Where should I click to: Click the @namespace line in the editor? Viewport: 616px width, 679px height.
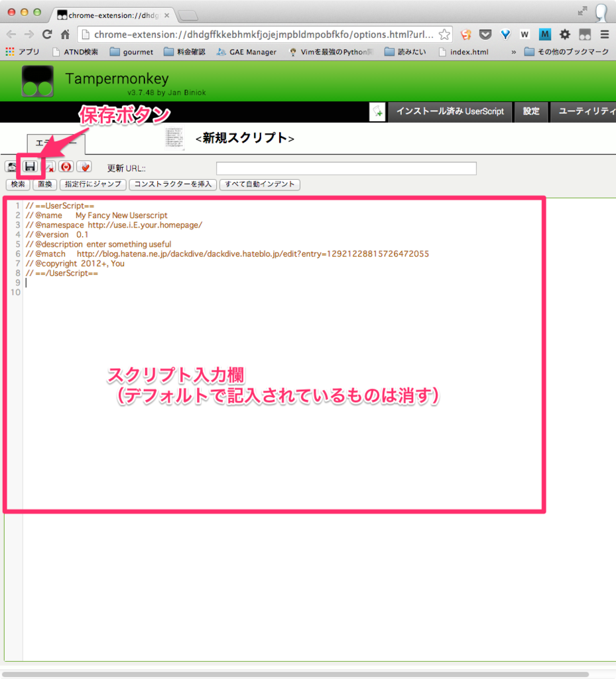[x=114, y=225]
